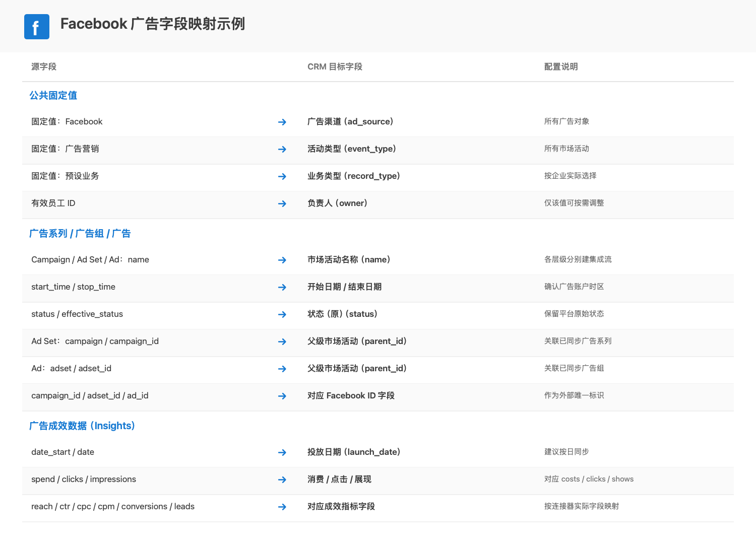The image size is (756, 544).
Task: Click the note 确认广告账户时区
Action: click(574, 287)
